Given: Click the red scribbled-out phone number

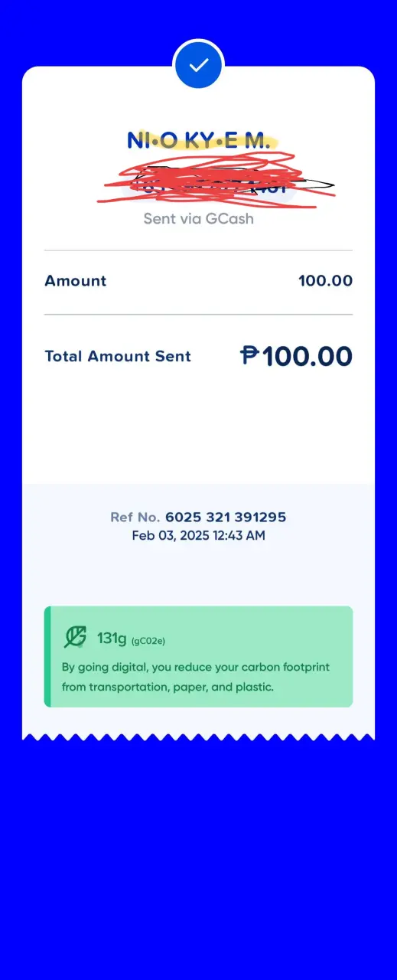Looking at the screenshot, I should click(216, 181).
